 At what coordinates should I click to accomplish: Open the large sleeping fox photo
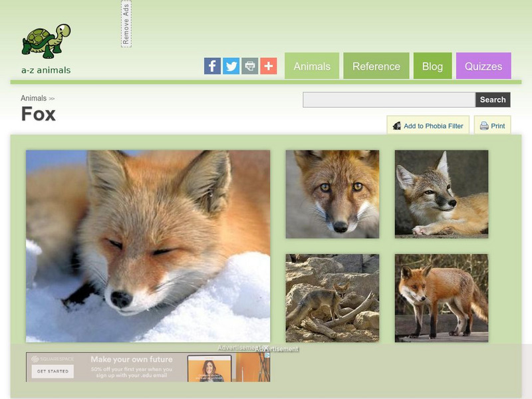pyautogui.click(x=148, y=245)
